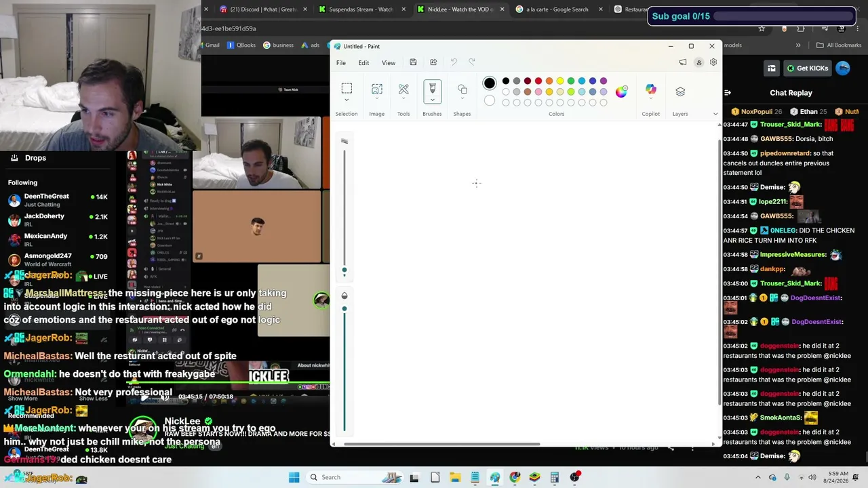Open Paint's feedback megaphone icon
The height and width of the screenshot is (488, 868).
point(683,62)
